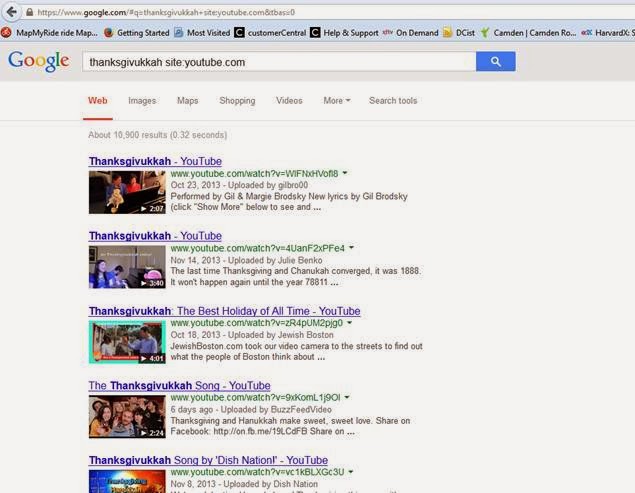Click the search query input field
Screen dimensions: 635x493
tap(279, 62)
